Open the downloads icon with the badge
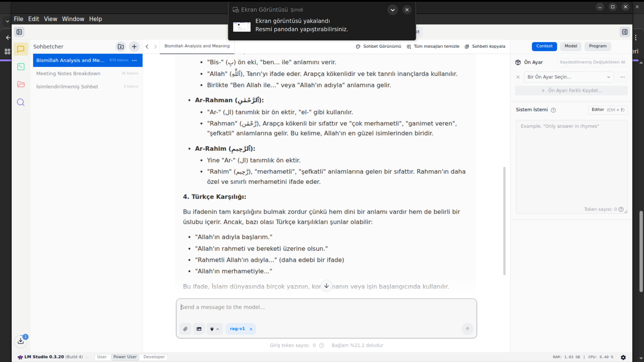Viewport: 644px width, 362px height. [x=21, y=341]
